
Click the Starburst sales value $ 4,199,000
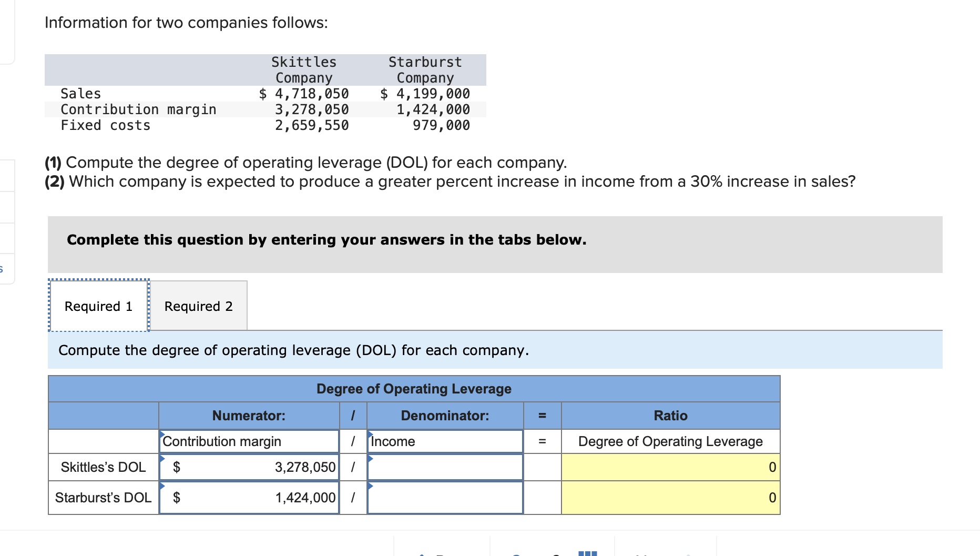click(x=425, y=94)
